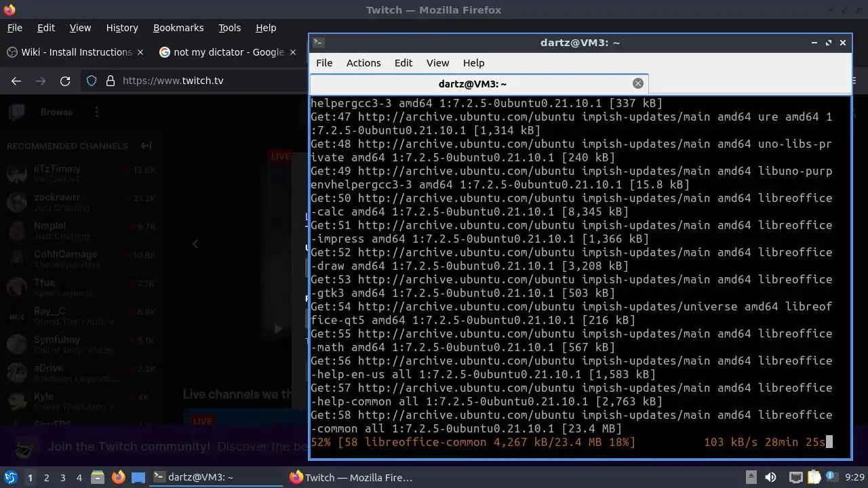Screen dimensions: 868x488
Task: Open the file manager from taskbar launcher
Action: [98, 477]
